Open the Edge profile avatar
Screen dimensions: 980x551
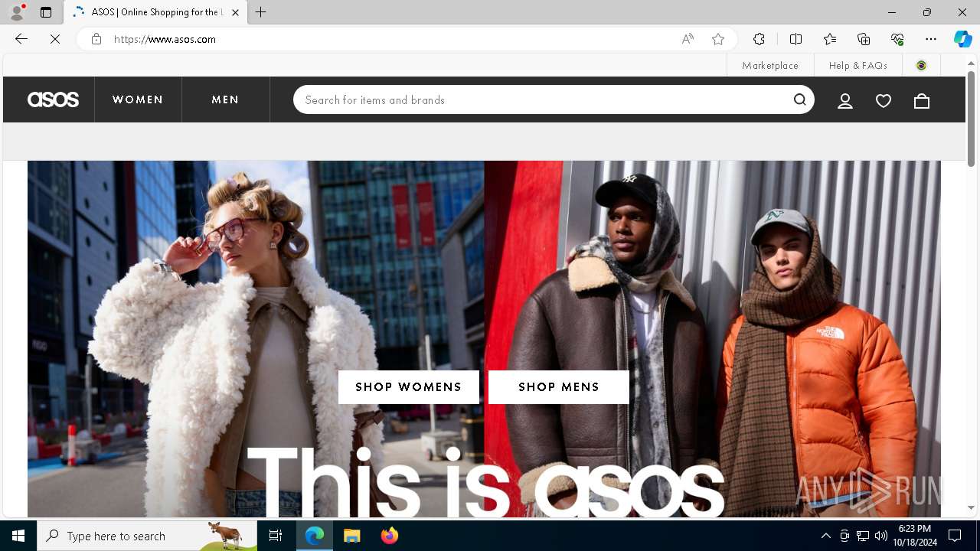click(x=17, y=12)
